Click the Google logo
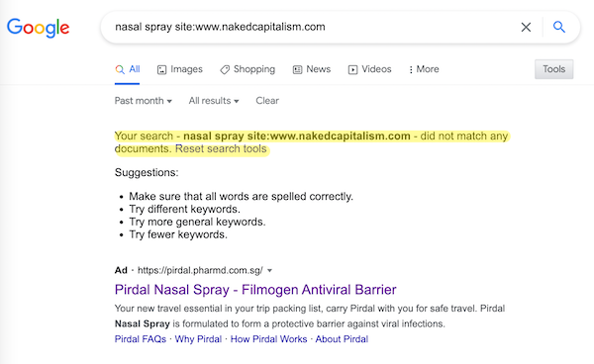Image resolution: width=594 pixels, height=364 pixels. pyautogui.click(x=39, y=28)
